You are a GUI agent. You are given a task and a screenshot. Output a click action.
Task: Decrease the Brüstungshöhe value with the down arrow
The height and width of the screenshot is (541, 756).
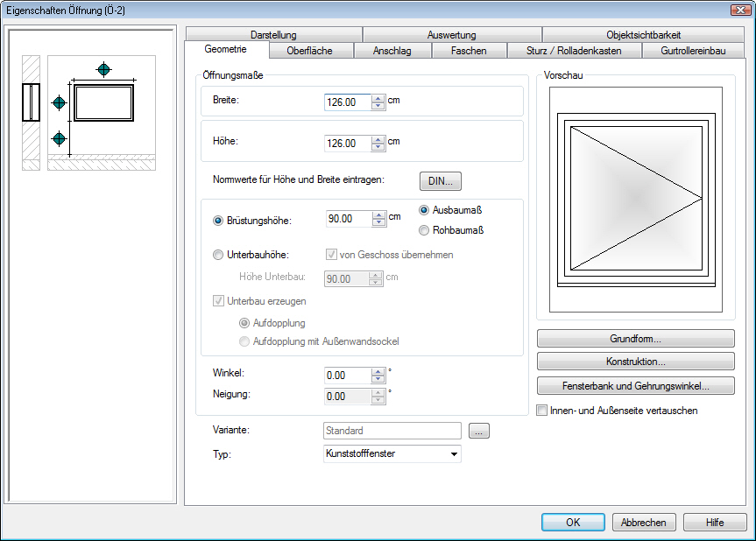379,222
